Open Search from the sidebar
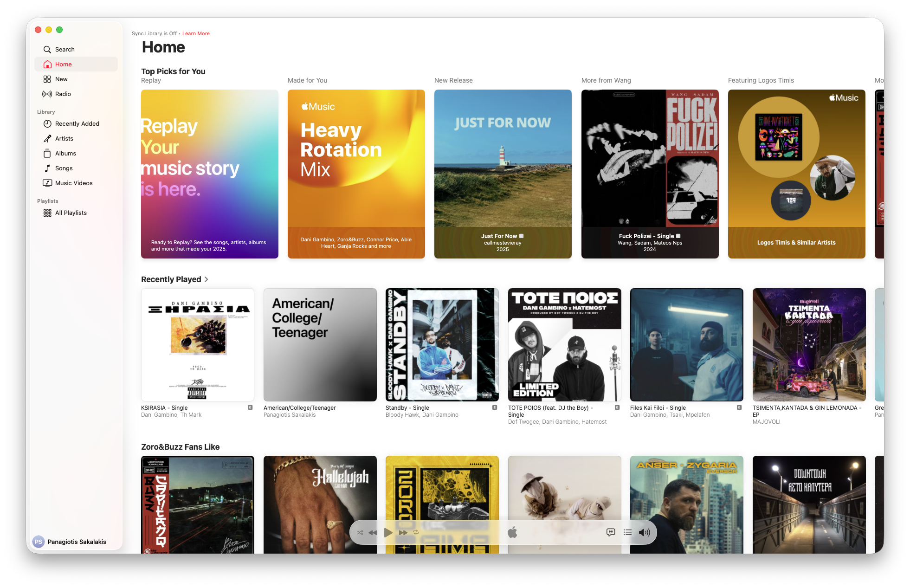 point(65,49)
